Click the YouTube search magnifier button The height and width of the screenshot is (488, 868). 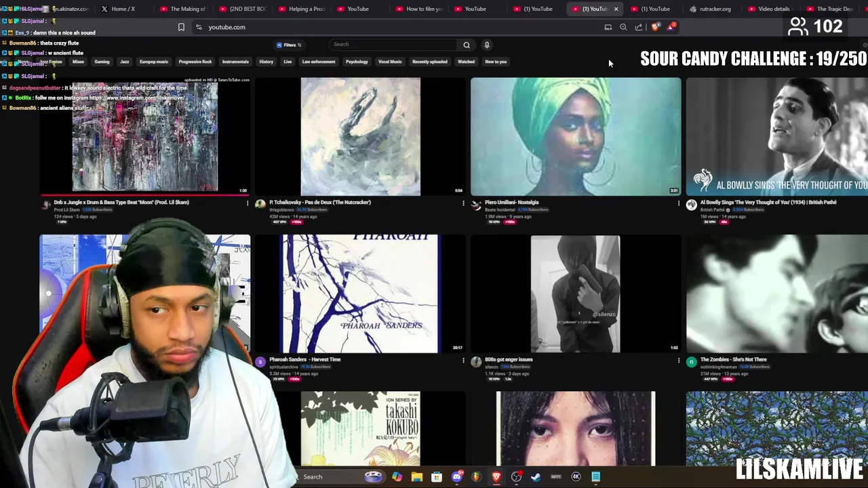pos(467,45)
